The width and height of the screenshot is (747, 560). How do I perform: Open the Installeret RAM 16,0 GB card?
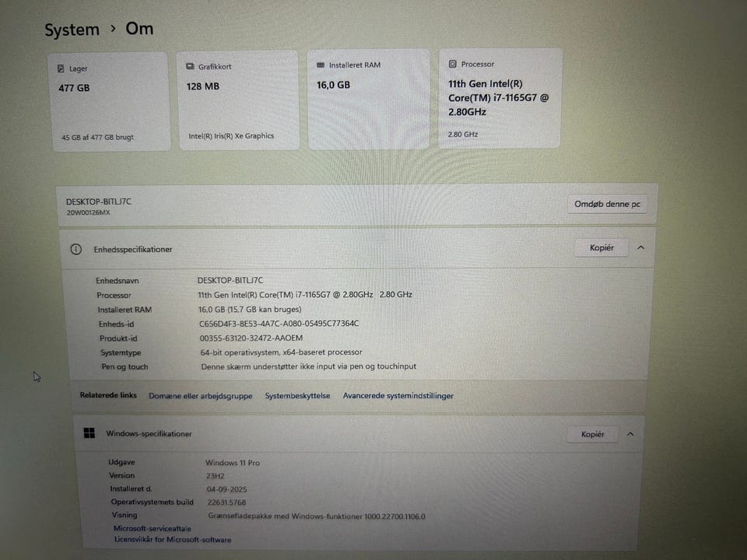click(369, 99)
